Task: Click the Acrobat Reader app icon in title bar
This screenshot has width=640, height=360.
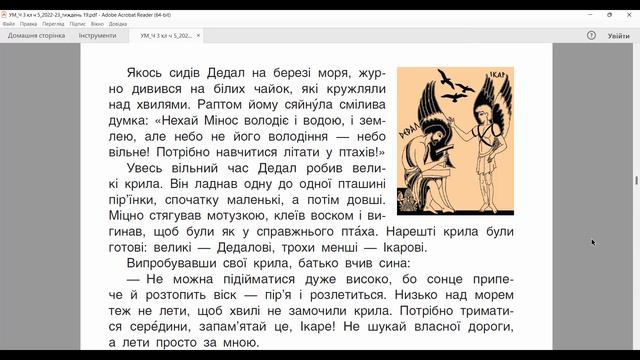Action: pos(4,15)
